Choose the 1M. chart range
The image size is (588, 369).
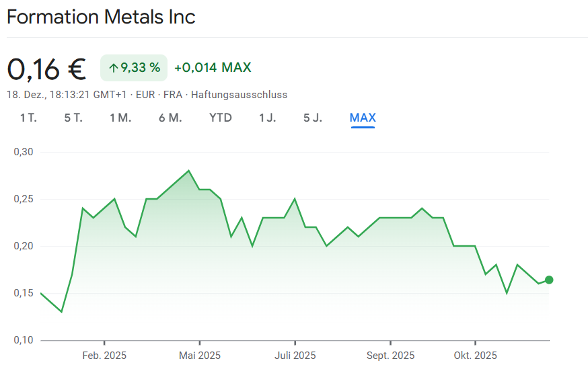point(120,118)
